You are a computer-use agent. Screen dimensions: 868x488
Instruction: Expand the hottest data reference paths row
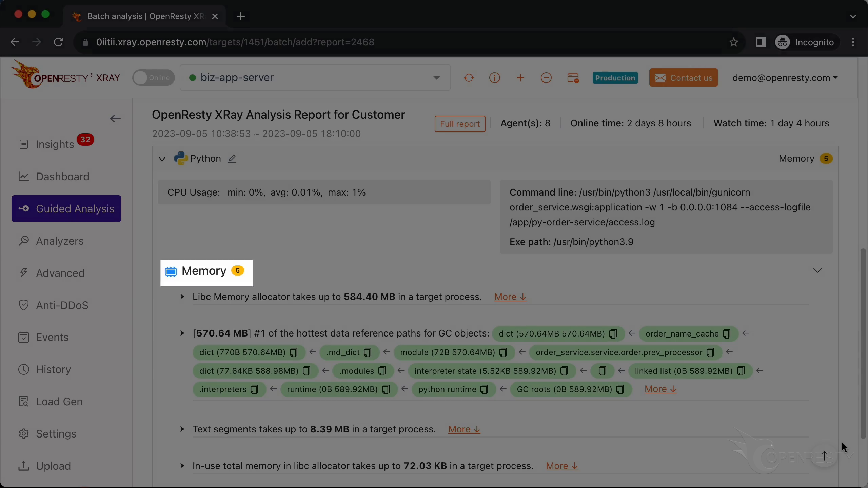(182, 333)
